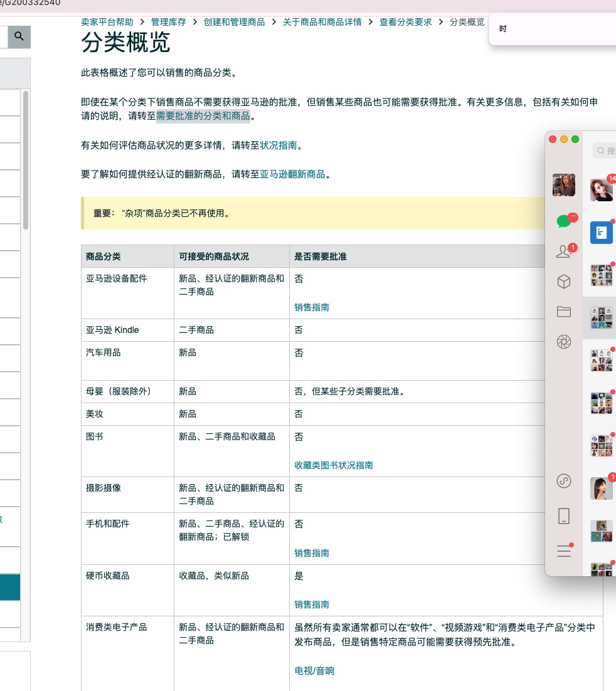Follow the 状况指南 link
This screenshot has width=616, height=691.
point(279,145)
